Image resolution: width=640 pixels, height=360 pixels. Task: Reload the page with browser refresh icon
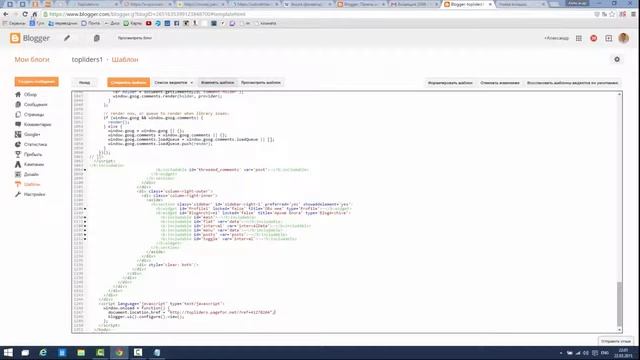point(25,14)
